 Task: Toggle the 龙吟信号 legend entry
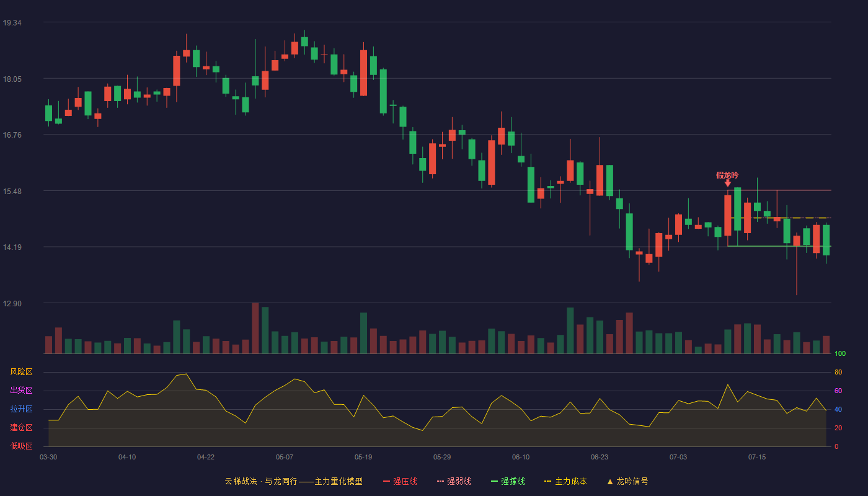point(627,481)
